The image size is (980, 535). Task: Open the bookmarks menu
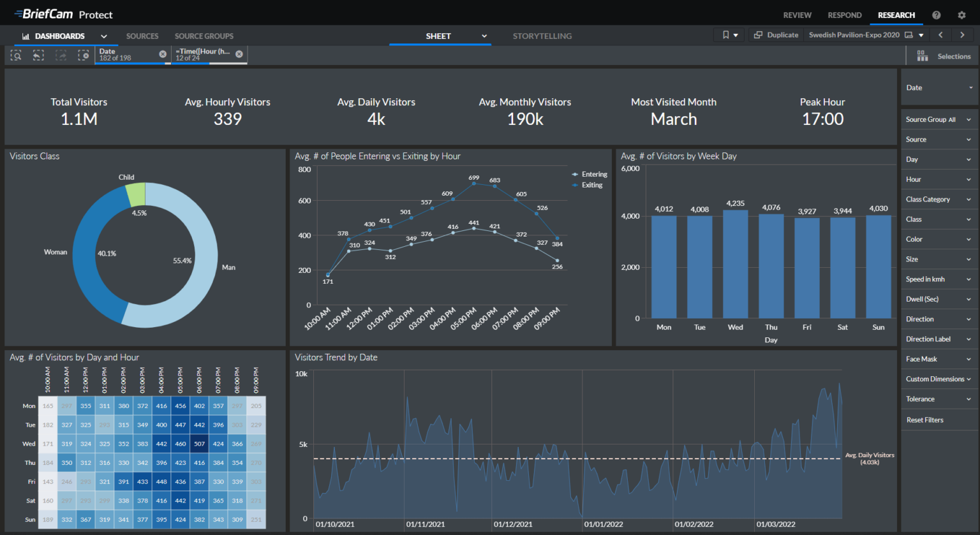coord(729,35)
